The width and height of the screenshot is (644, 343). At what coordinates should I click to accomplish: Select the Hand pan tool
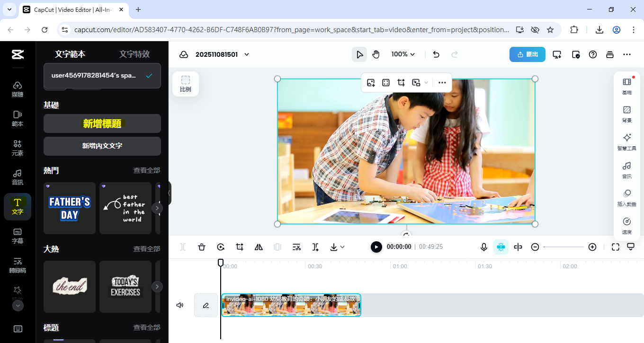click(376, 54)
